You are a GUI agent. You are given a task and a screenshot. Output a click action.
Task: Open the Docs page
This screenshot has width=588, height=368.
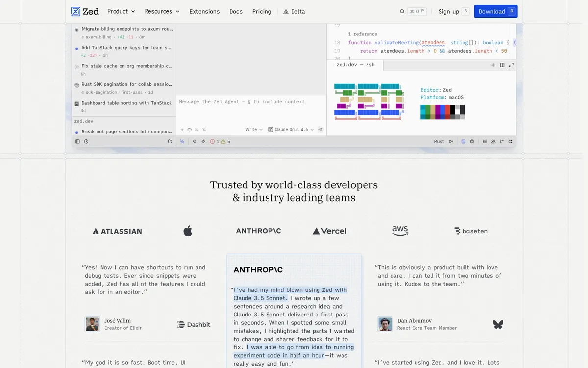click(x=236, y=11)
